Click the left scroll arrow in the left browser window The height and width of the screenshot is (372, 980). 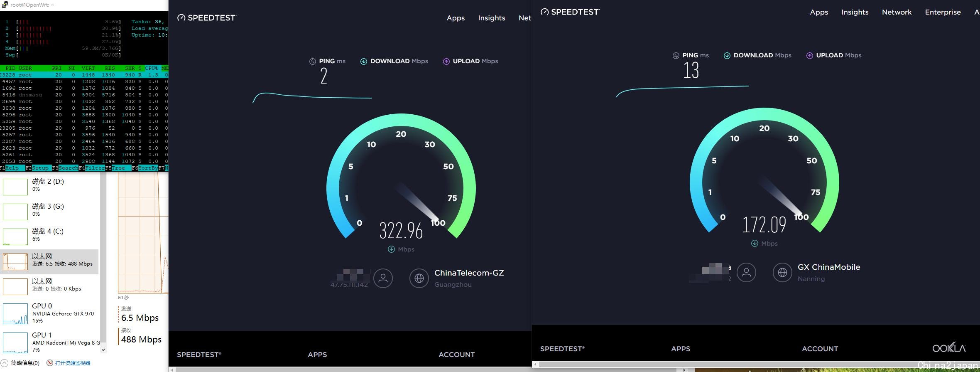pyautogui.click(x=172, y=370)
